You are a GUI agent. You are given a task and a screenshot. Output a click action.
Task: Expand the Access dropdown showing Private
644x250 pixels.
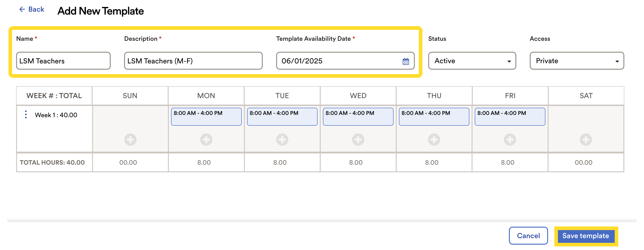(x=577, y=61)
